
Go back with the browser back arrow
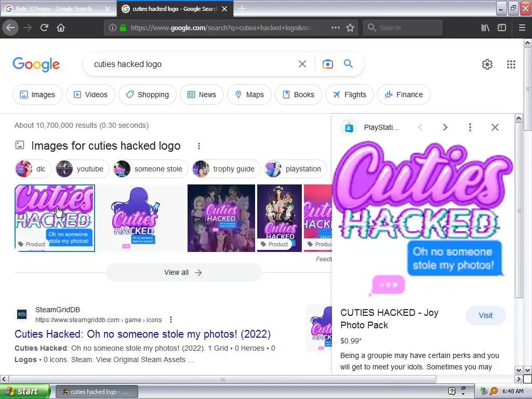pos(10,28)
